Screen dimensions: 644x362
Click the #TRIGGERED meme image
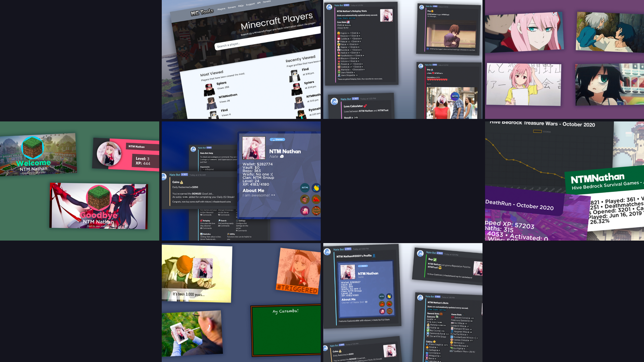[298, 271]
